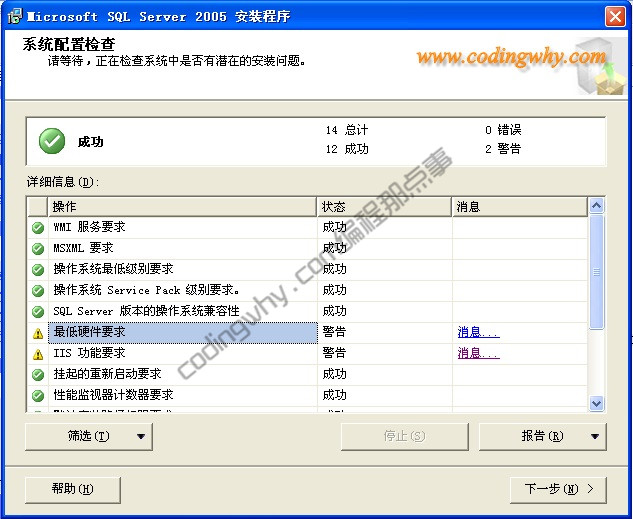633x519 pixels.
Task: Select the highlighted 最低硬件要求 row
Action: pyautogui.click(x=307, y=333)
